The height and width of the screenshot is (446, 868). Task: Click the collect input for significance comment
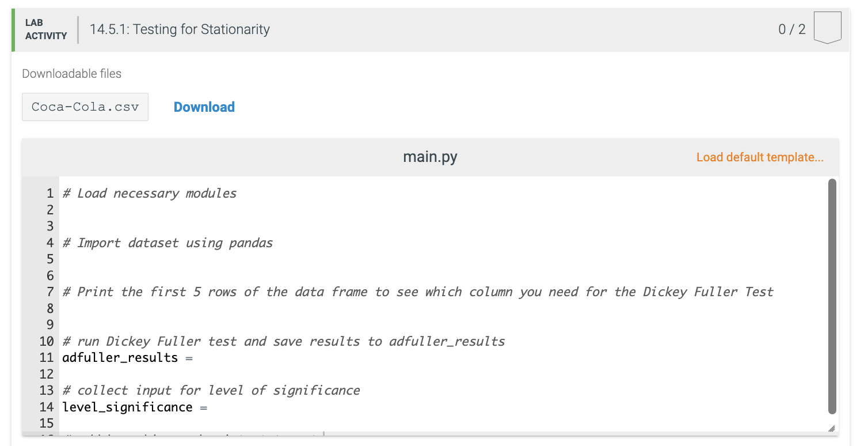point(211,390)
